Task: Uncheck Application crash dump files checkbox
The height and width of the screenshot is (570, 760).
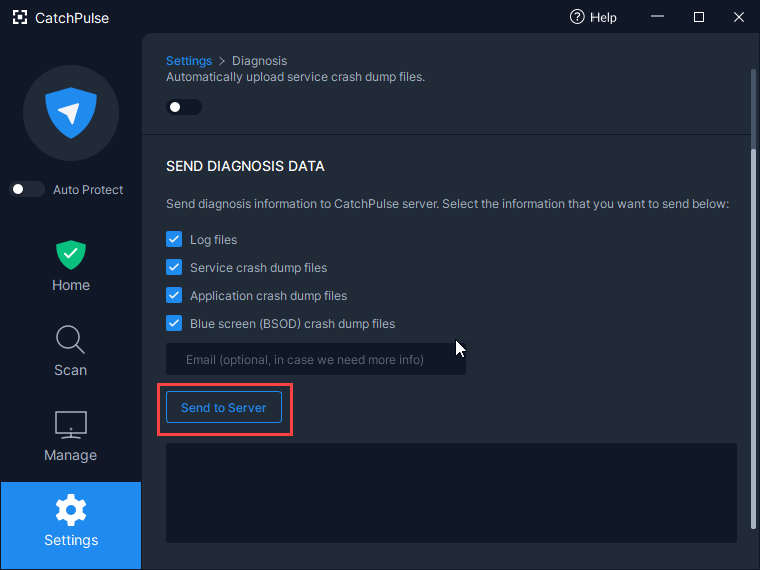Action: 174,295
